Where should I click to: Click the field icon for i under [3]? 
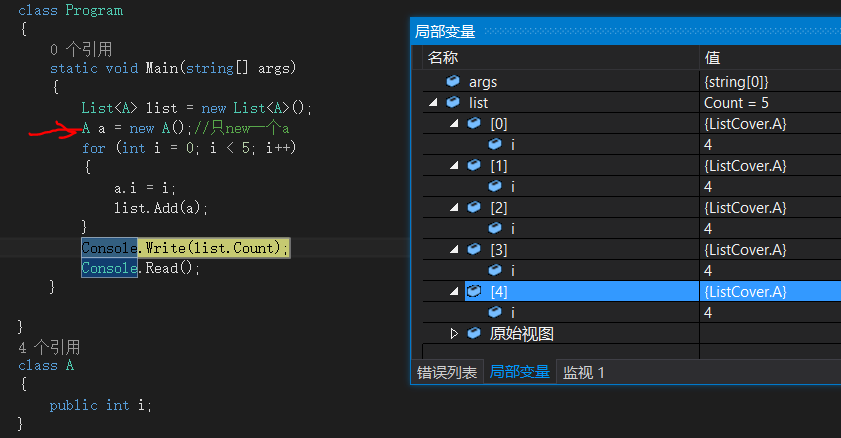[x=495, y=270]
